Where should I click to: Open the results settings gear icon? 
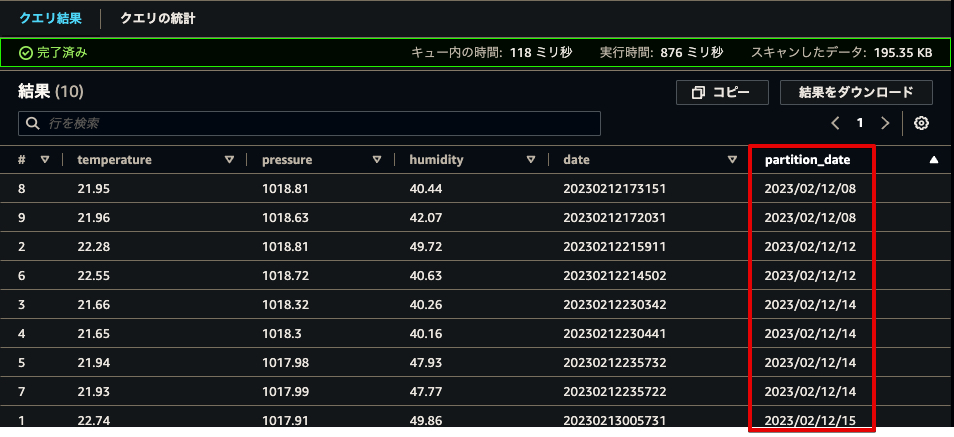(922, 124)
